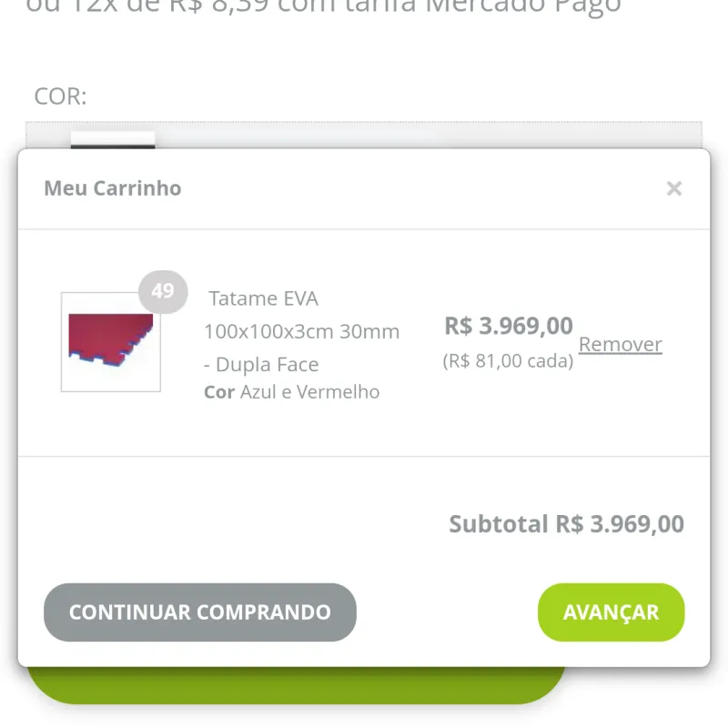This screenshot has width=728, height=728.
Task: Click the Cor Azul e Vermelho label
Action: pos(291,392)
